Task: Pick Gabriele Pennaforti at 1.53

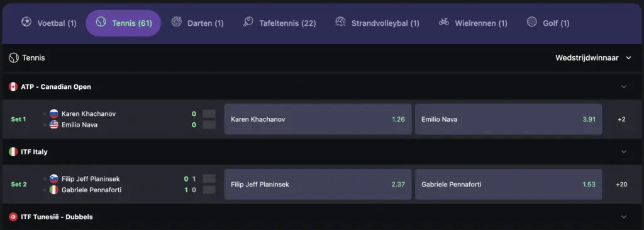Action: 508,185
